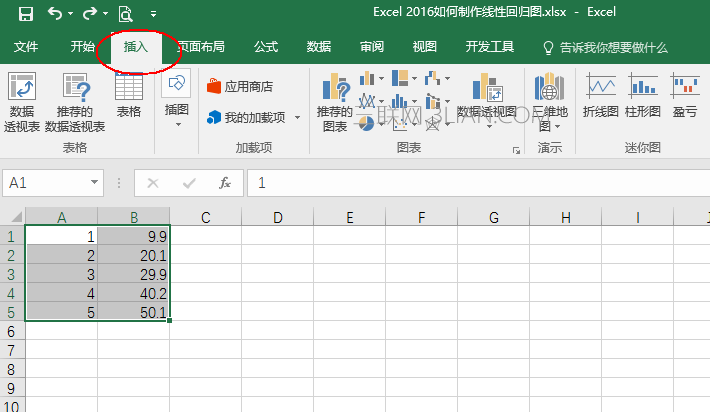Open the Office Store (应用商店)
The width and height of the screenshot is (710, 412).
[240, 87]
